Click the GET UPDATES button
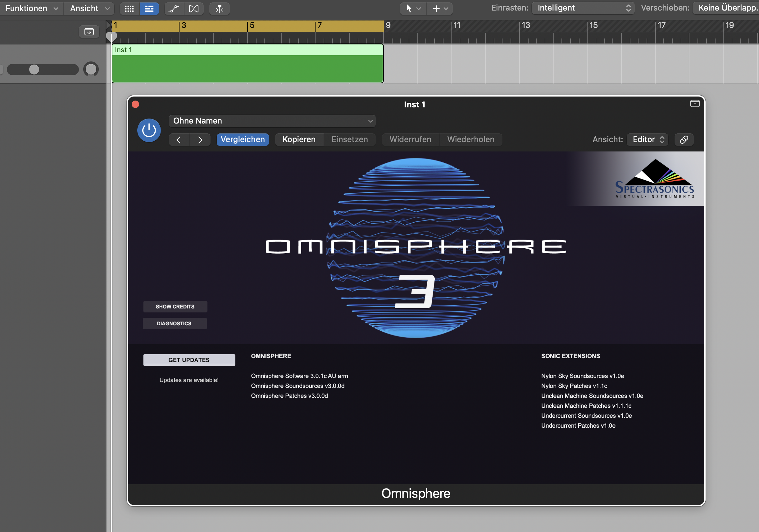Screen dimensions: 759x532 pyautogui.click(x=189, y=360)
